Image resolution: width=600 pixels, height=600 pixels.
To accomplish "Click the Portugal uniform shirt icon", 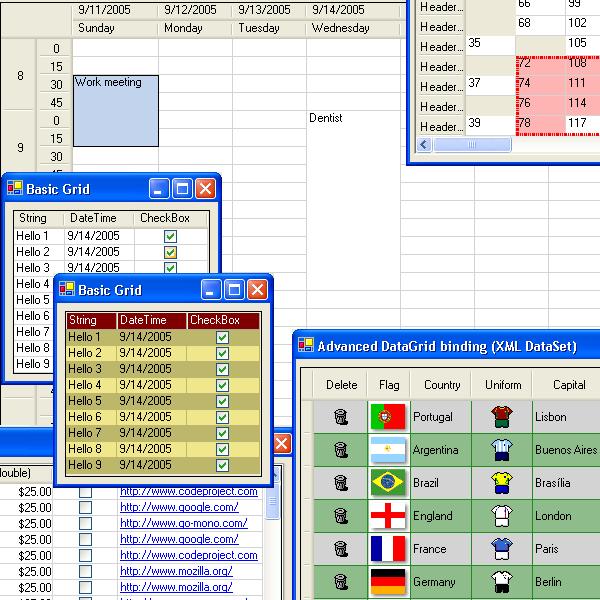I will coord(502,417).
